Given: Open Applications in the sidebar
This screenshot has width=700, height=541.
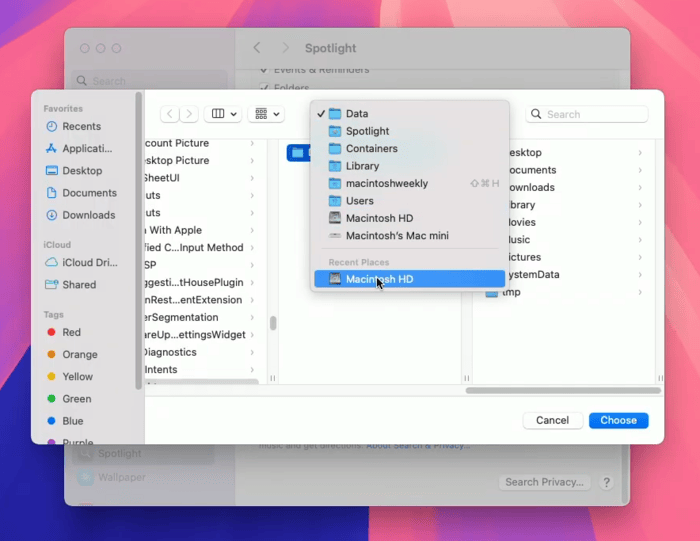Looking at the screenshot, I should point(79,149).
